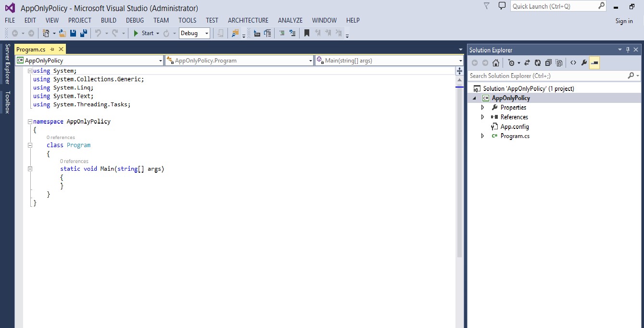This screenshot has height=328, width=644.
Task: Click the notifications flag icon
Action: tap(487, 6)
